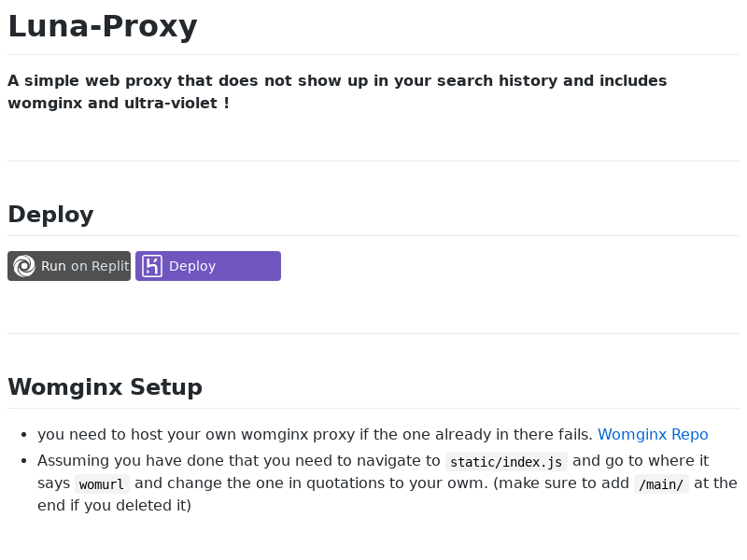747x560 pixels.
Task: Select the /main/ code snippet
Action: [x=660, y=483]
